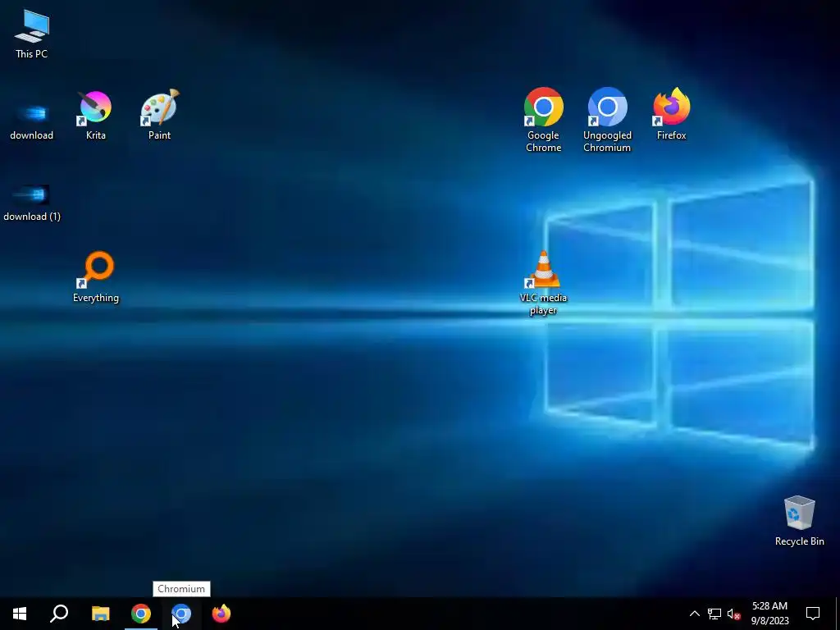This screenshot has height=630, width=840.
Task: Select the Recycle Bin icon
Action: pyautogui.click(x=799, y=521)
